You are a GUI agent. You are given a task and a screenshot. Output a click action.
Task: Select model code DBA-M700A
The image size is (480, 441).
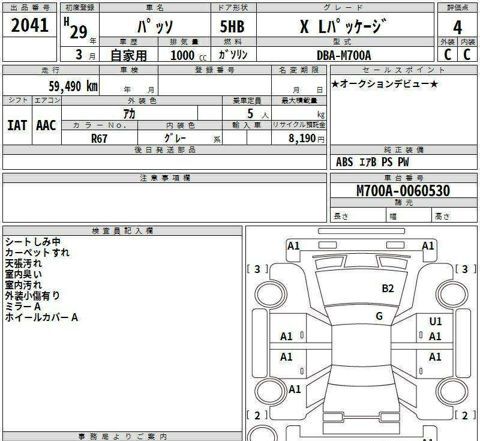pos(344,55)
